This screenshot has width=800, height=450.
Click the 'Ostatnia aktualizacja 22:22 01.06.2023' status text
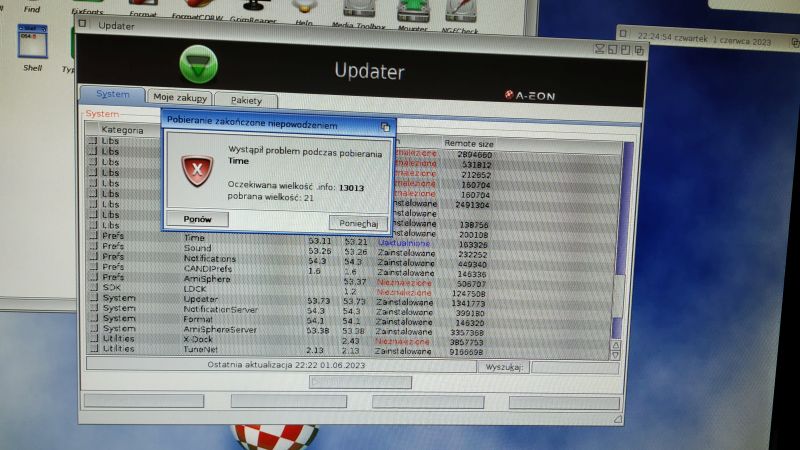point(286,365)
